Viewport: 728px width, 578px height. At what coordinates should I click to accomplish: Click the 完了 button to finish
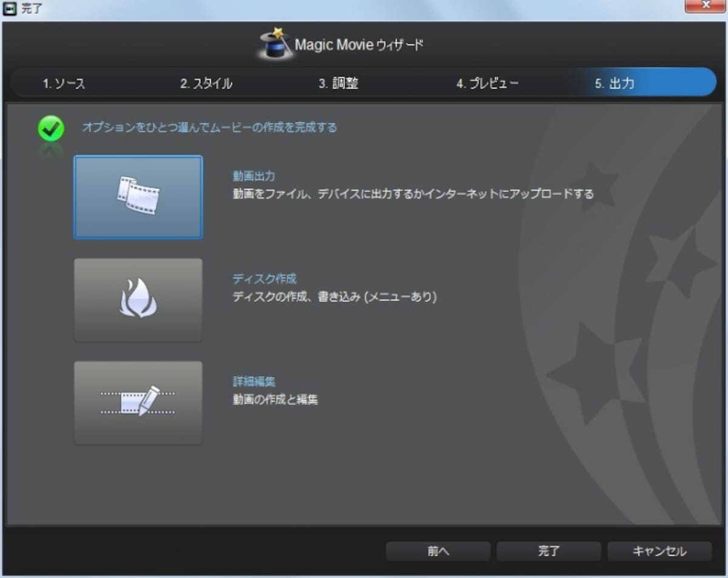coord(549,551)
